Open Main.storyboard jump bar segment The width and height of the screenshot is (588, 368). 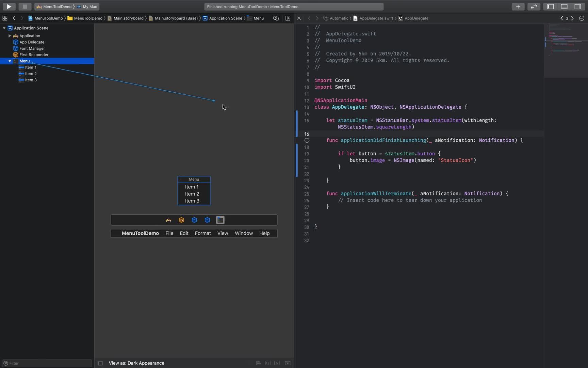coord(126,18)
